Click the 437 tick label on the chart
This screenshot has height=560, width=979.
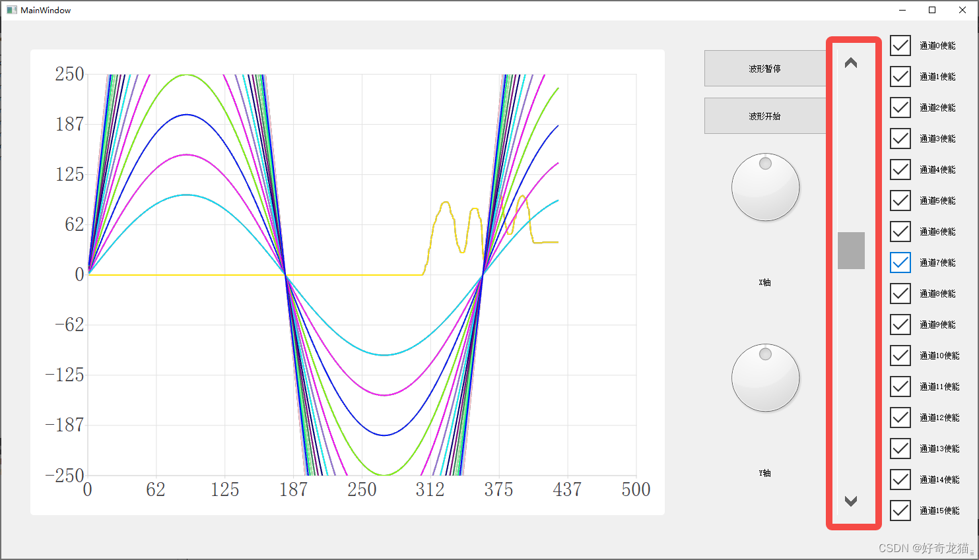click(567, 489)
